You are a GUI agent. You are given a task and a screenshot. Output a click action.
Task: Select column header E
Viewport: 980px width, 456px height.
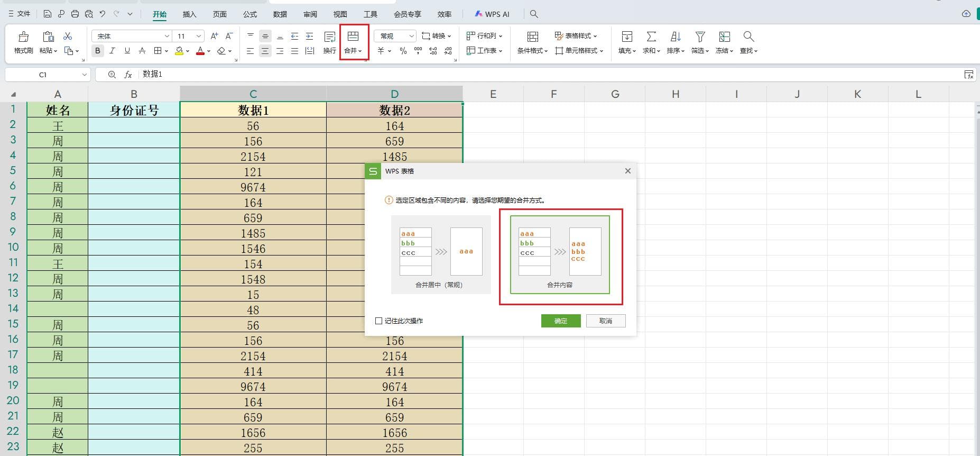(x=493, y=94)
